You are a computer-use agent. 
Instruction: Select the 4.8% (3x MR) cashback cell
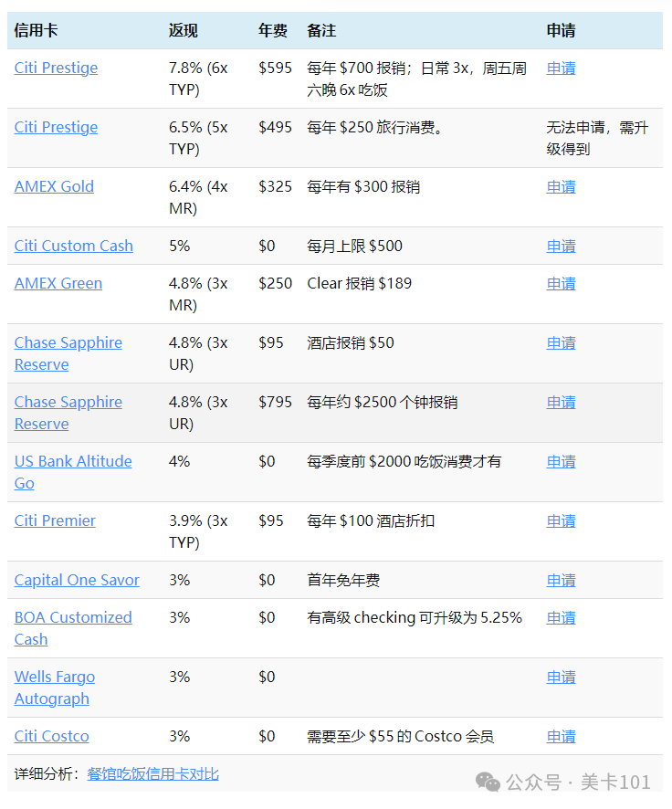coord(198,294)
